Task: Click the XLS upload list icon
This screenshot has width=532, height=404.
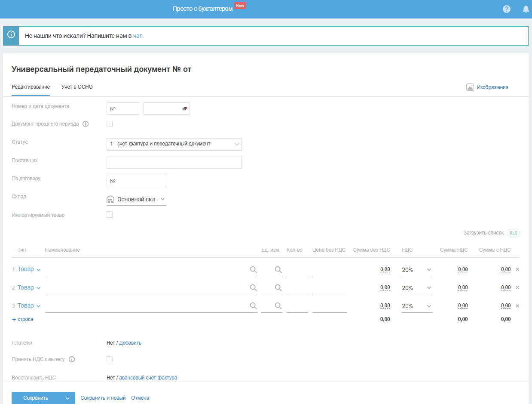Action: pyautogui.click(x=513, y=233)
